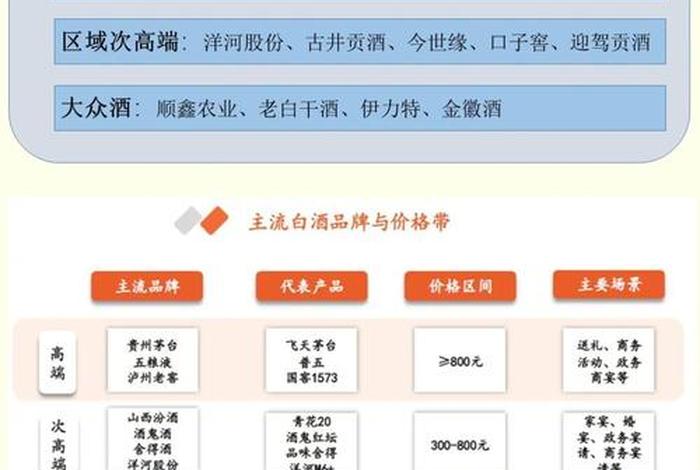
Task: Click 国窖1573 in the product cell
Action: (312, 378)
